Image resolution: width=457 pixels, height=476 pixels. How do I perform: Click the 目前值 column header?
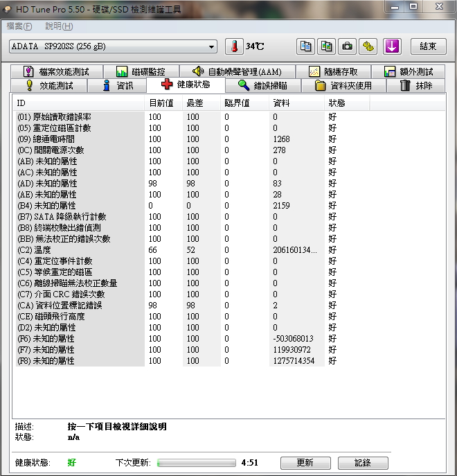pyautogui.click(x=163, y=103)
